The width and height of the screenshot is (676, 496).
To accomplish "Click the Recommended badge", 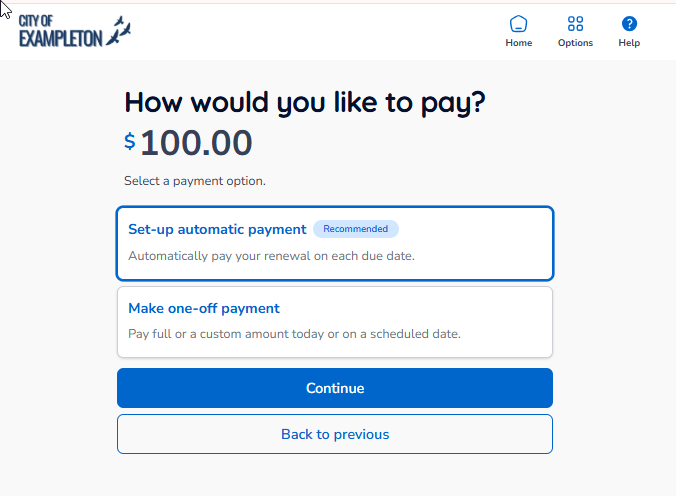I will pyautogui.click(x=356, y=229).
